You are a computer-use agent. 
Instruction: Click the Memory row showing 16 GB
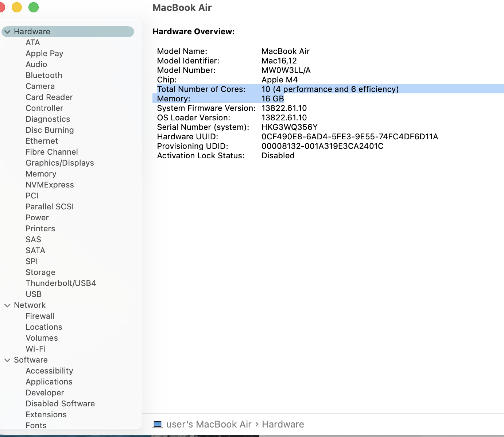(272, 98)
